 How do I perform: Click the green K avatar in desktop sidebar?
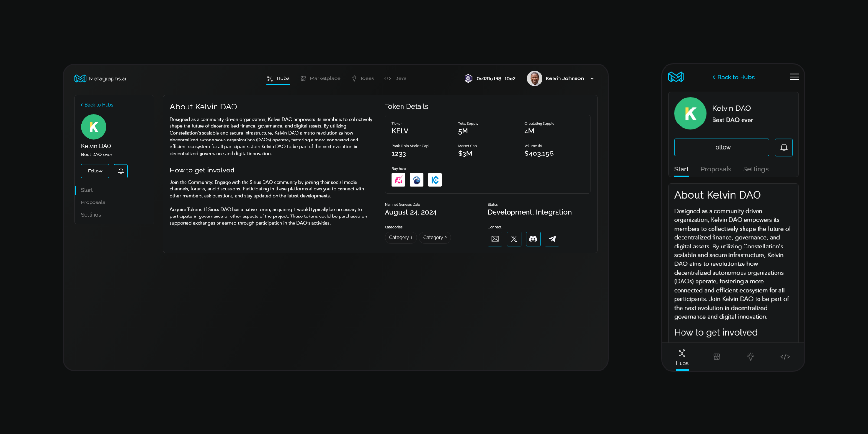[93, 127]
